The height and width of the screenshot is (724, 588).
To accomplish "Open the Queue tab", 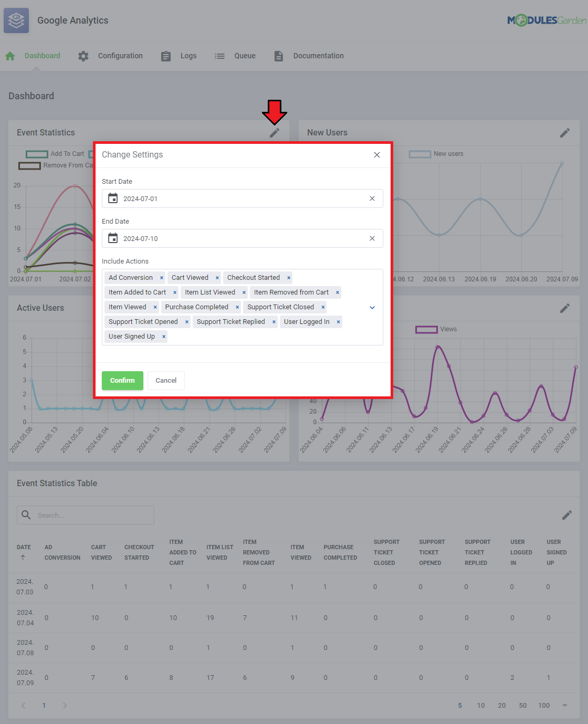I will point(245,56).
